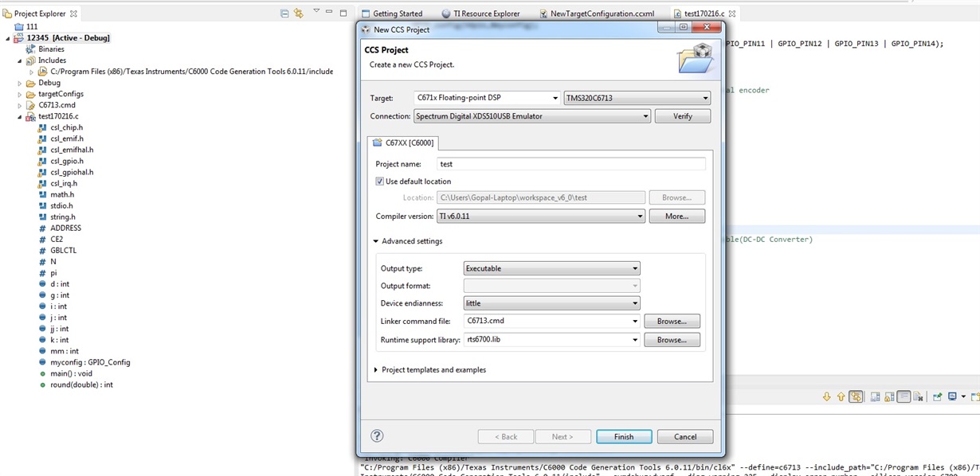The image size is (980, 476).
Task: Switch to NewTargetConfiguration.ccxml tab
Action: point(597,14)
